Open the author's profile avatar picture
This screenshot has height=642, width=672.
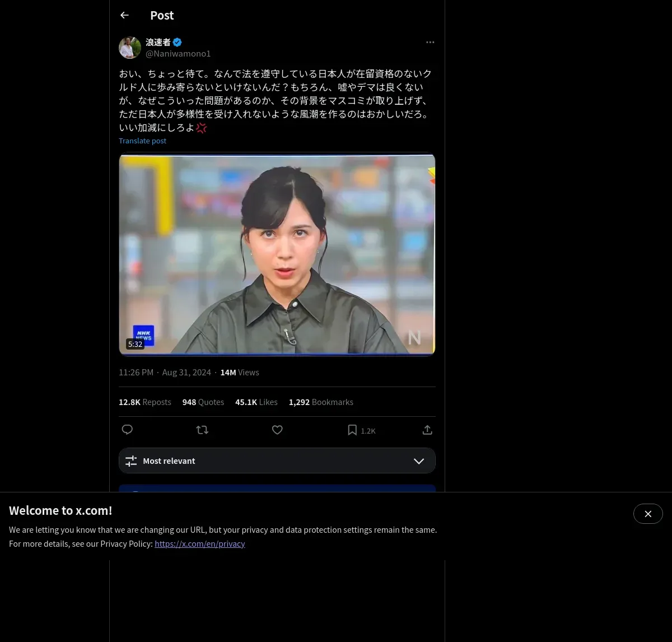pyautogui.click(x=130, y=48)
